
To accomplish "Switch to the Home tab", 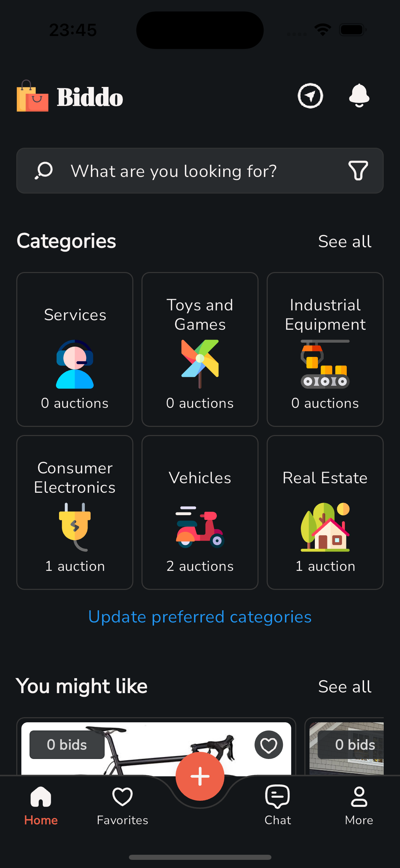I will pyautogui.click(x=41, y=805).
